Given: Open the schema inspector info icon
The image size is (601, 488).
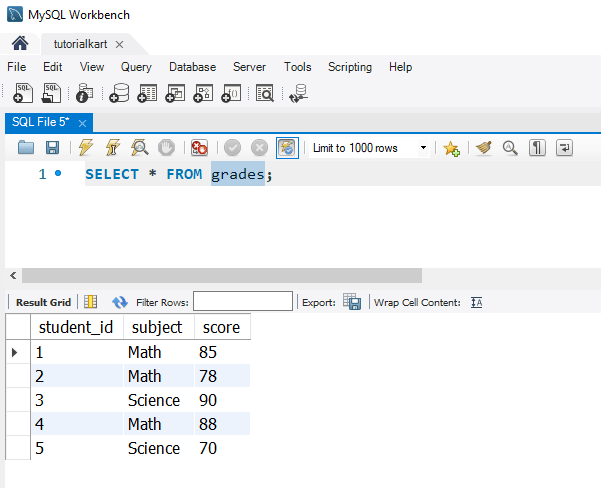Looking at the screenshot, I should 85,93.
